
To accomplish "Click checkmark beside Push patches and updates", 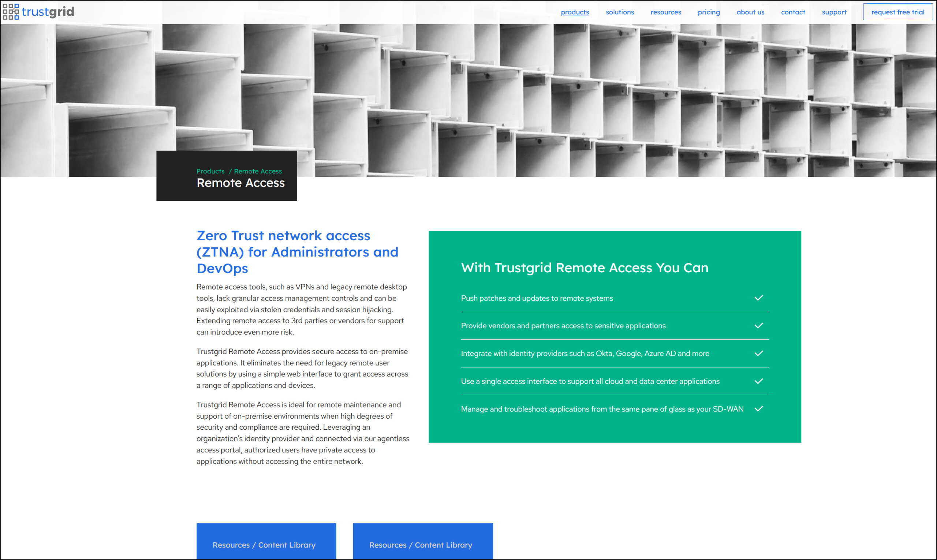I will (x=758, y=298).
